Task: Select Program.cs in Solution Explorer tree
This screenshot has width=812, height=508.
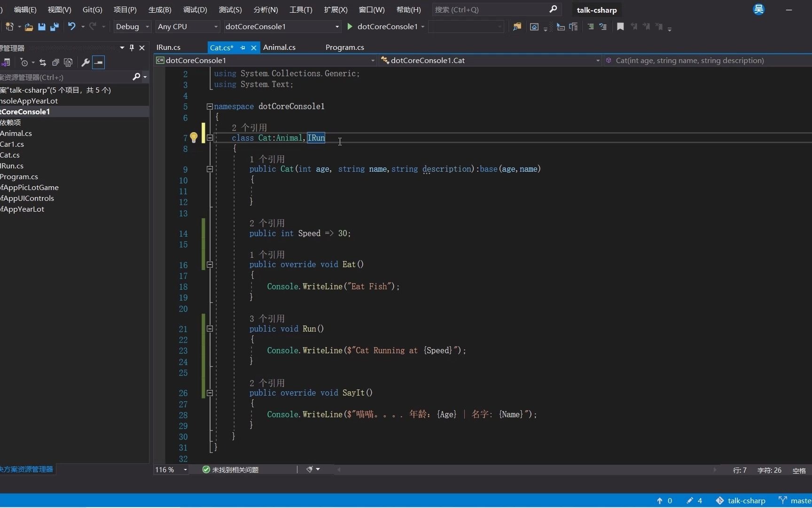Action: pyautogui.click(x=19, y=176)
